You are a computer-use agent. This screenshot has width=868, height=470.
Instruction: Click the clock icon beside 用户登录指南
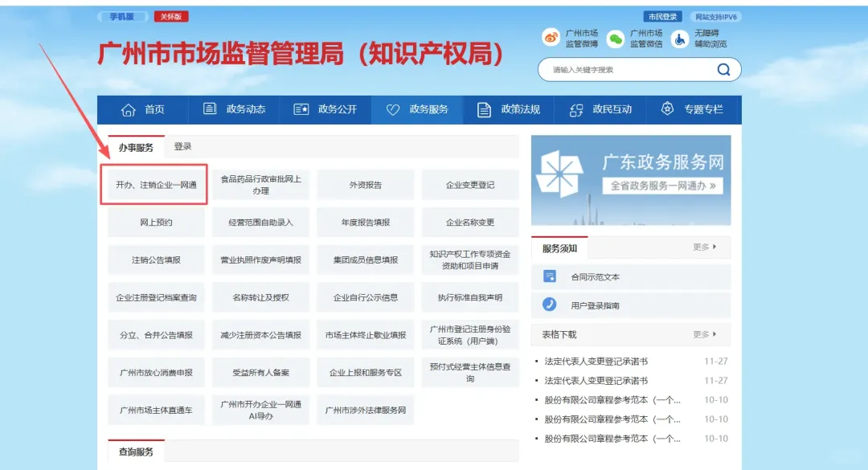[x=549, y=304]
